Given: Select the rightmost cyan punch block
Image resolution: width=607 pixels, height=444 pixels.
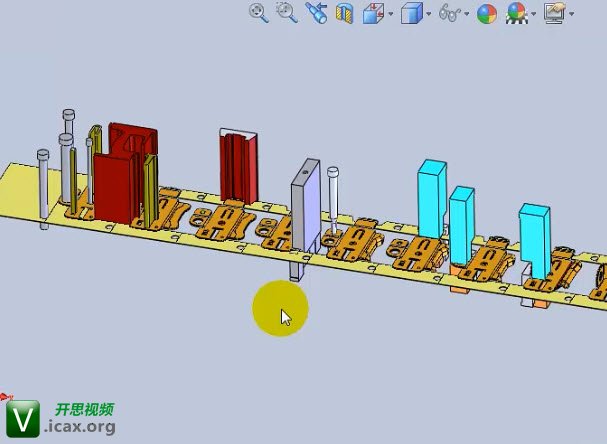Looking at the screenshot, I should tap(535, 240).
